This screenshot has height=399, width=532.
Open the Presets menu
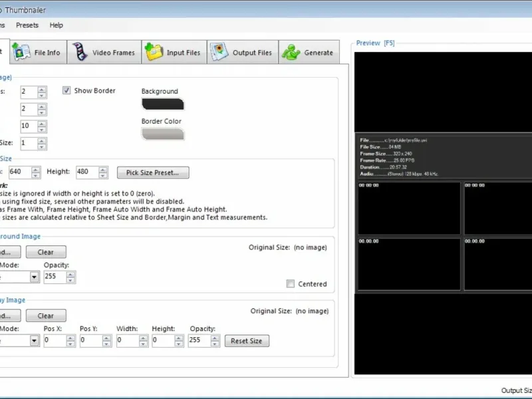(x=27, y=25)
